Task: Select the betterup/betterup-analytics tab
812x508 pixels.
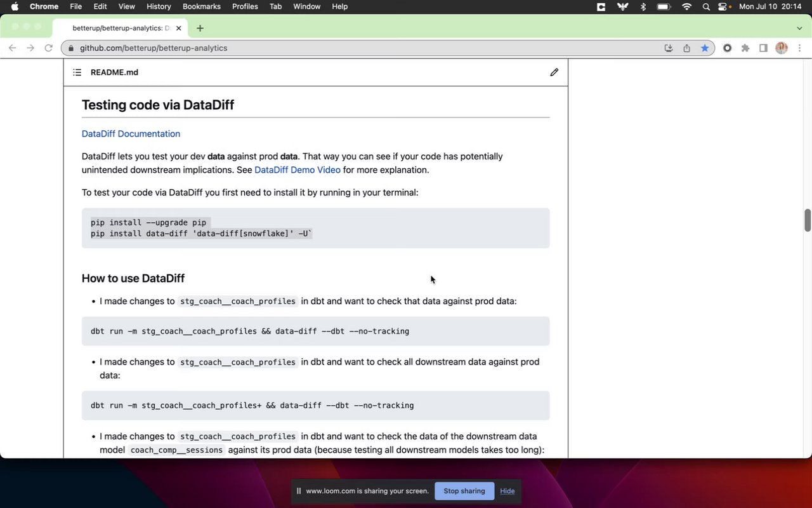Action: 121,29
